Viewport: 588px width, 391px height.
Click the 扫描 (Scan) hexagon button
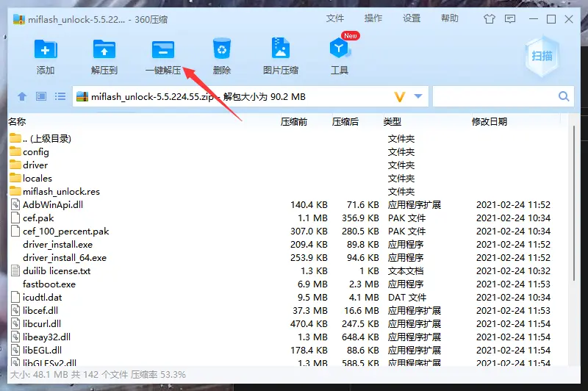(x=544, y=55)
